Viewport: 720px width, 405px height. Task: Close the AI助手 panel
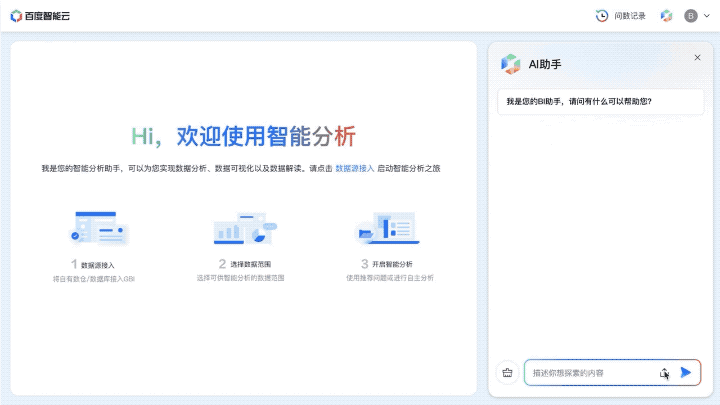[697, 57]
